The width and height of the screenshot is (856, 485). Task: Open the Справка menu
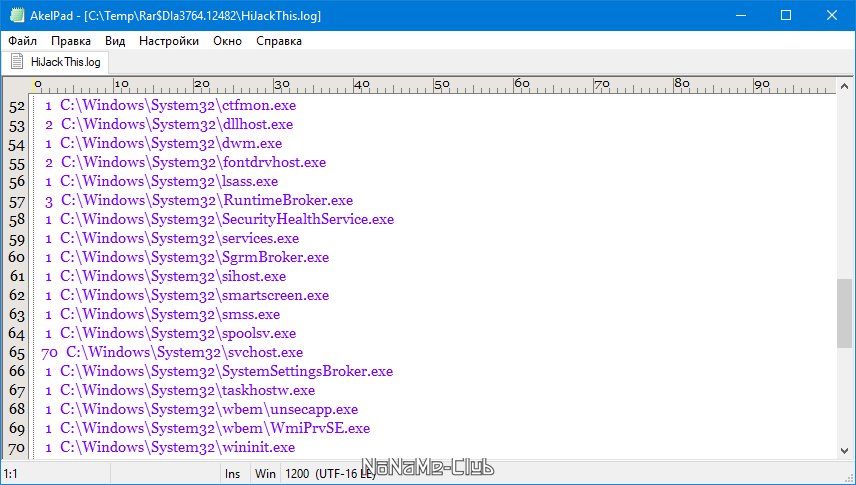[279, 41]
